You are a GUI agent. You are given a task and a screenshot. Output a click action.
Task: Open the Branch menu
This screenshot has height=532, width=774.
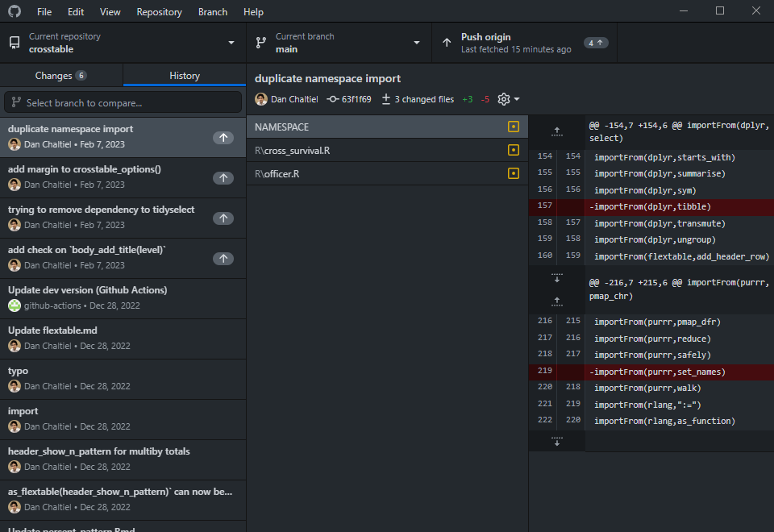(213, 12)
